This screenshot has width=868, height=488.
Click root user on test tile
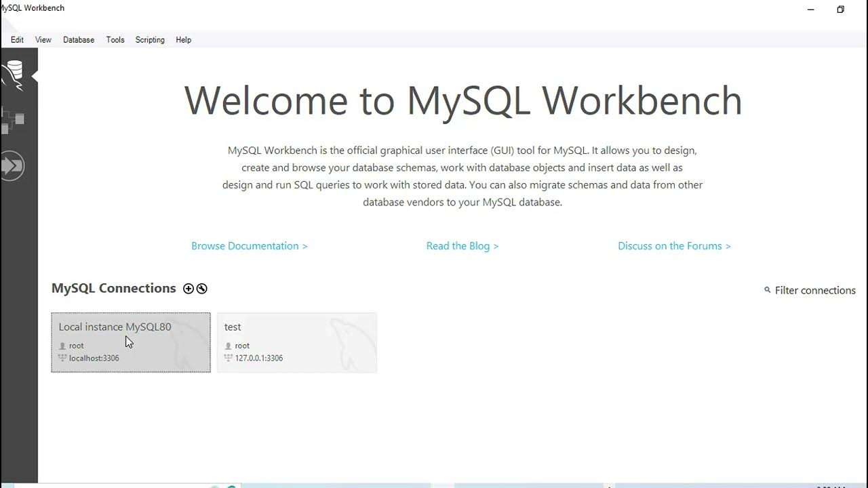(242, 346)
